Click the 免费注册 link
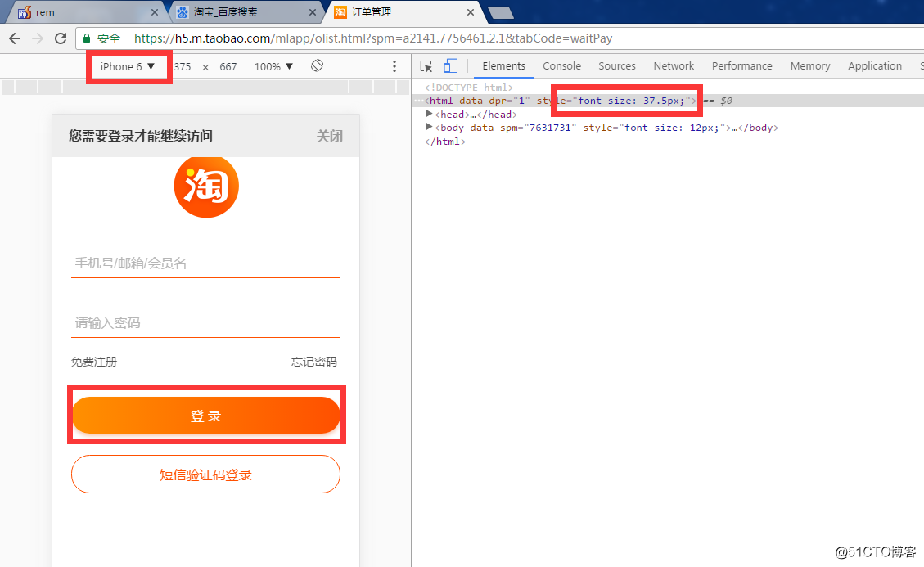 [94, 362]
